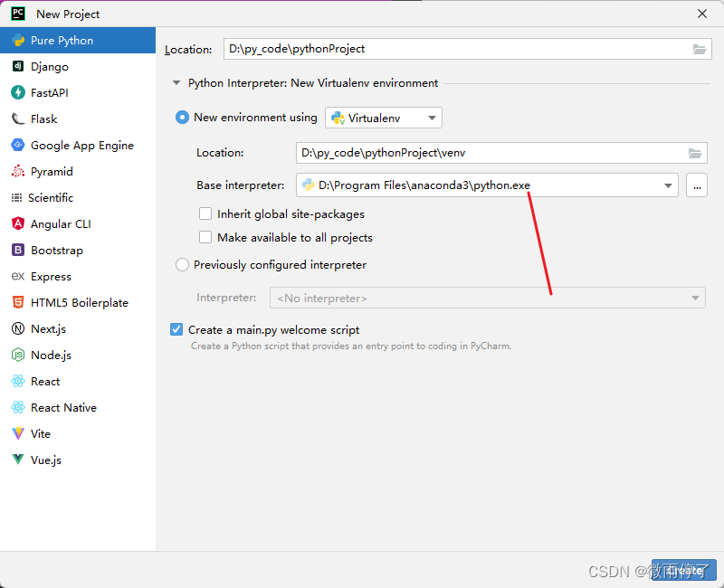Screen dimensions: 724x588
Task: Click the Create button
Action: pos(684,571)
